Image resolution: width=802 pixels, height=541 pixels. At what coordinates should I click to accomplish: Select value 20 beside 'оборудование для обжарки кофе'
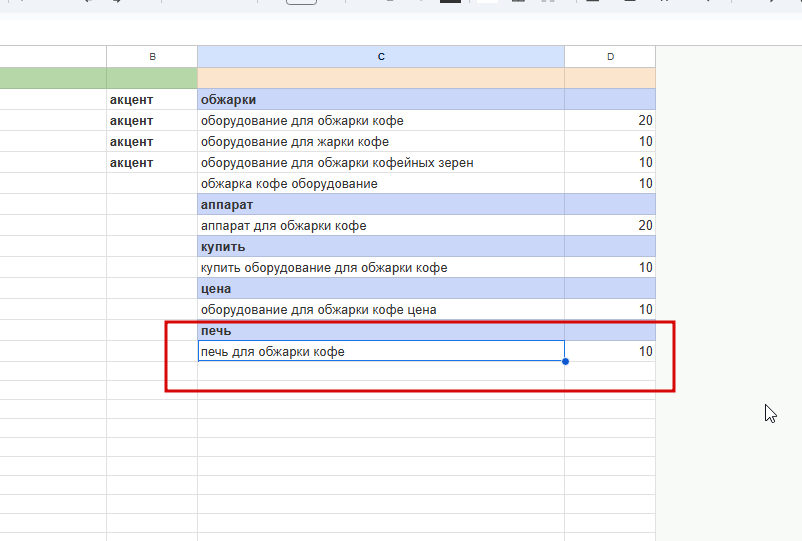click(610, 120)
